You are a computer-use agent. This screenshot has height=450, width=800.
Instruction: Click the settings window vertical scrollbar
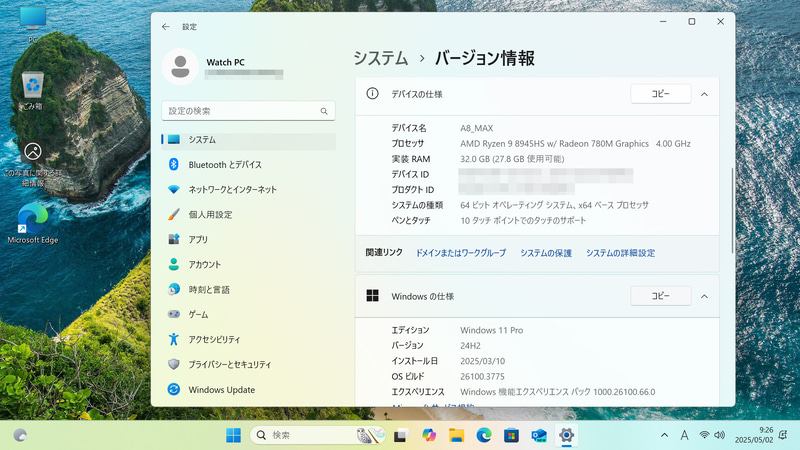tap(732, 210)
